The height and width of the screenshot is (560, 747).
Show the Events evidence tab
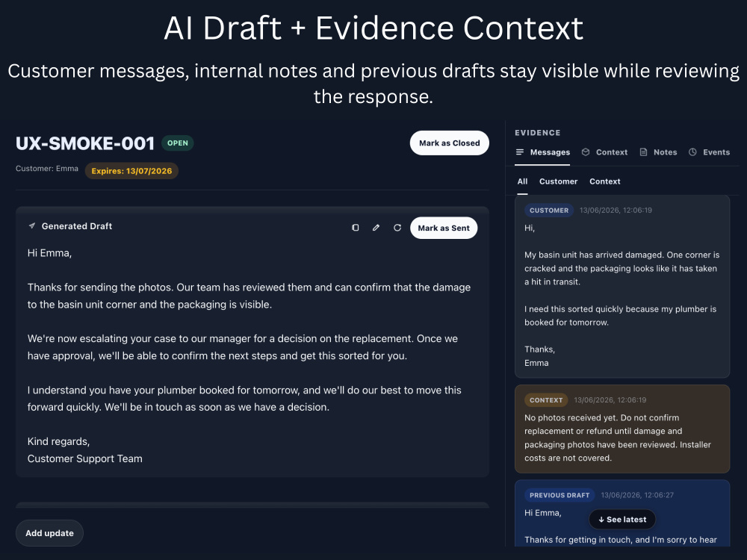pyautogui.click(x=710, y=152)
